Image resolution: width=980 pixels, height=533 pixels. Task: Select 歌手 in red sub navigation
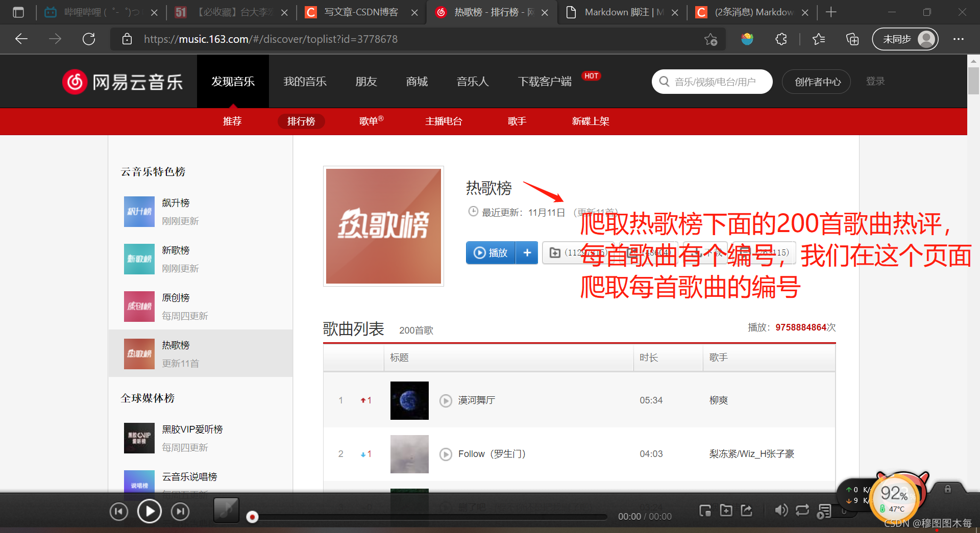517,121
